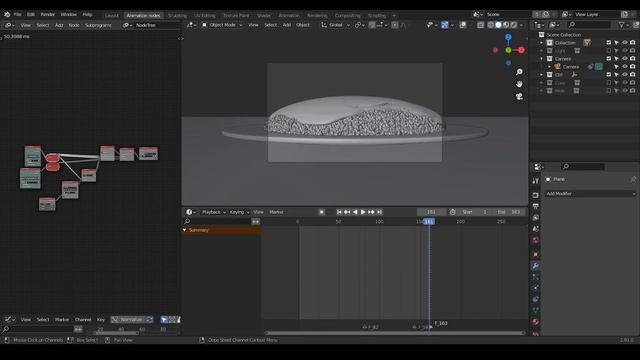Viewport: 640px width, 360px height.
Task: Hide Camera object with eye icon
Action: [x=624, y=67]
